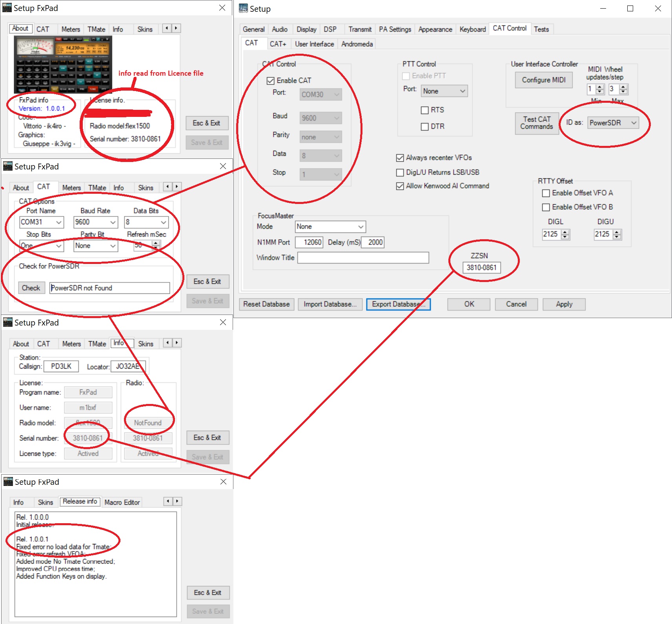The height and width of the screenshot is (624, 672).
Task: Click tab scroll right arrow in Release info window
Action: pos(177,501)
